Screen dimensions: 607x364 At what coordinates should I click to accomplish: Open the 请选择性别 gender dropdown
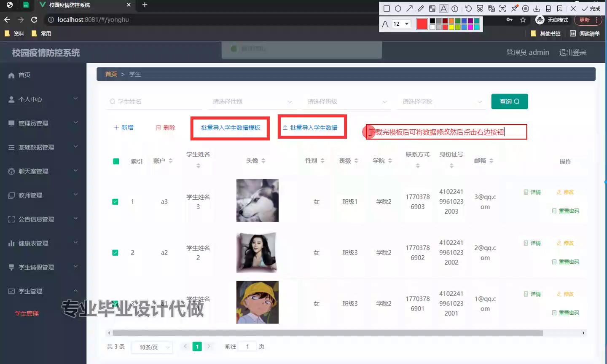pyautogui.click(x=252, y=102)
